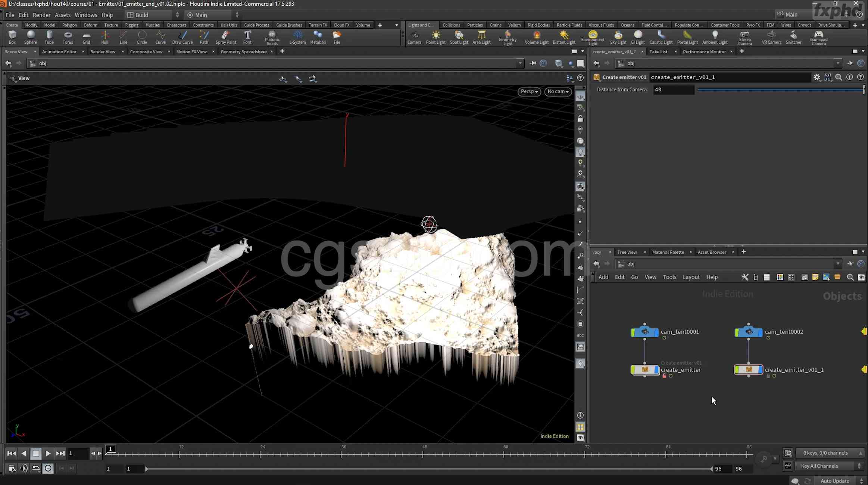This screenshot has width=868, height=485.
Task: Adjust the Distance from Camera slider
Action: [x=780, y=90]
